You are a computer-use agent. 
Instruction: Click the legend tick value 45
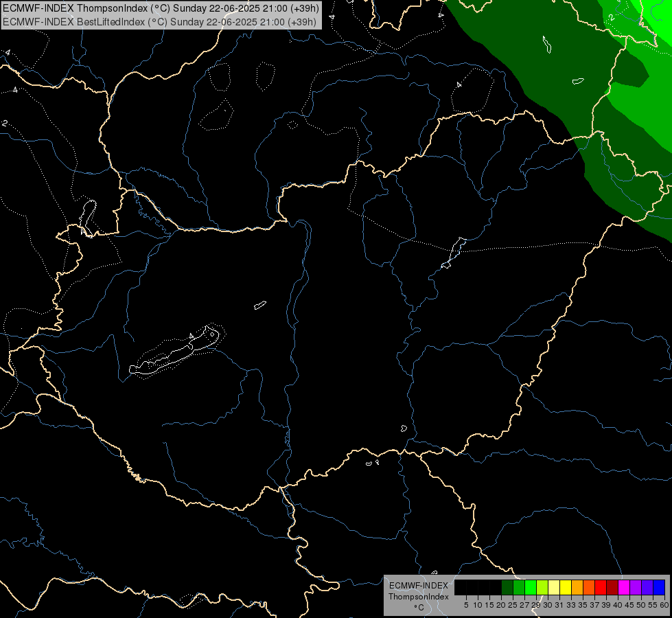(x=629, y=605)
